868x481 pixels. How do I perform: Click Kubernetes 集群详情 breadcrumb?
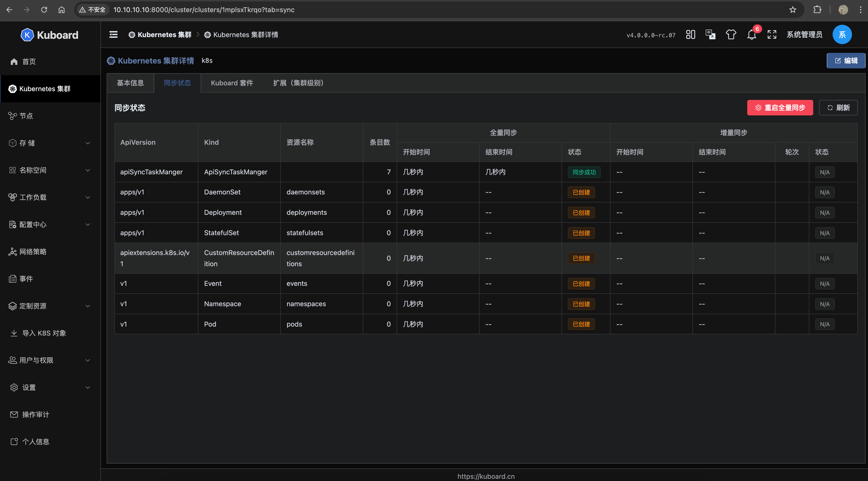(241, 35)
